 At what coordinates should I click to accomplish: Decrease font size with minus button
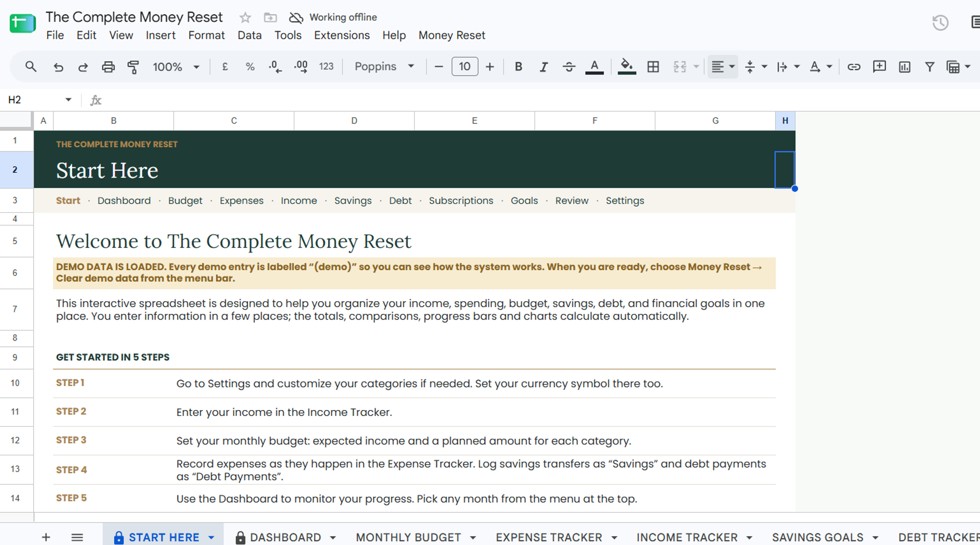click(x=439, y=67)
